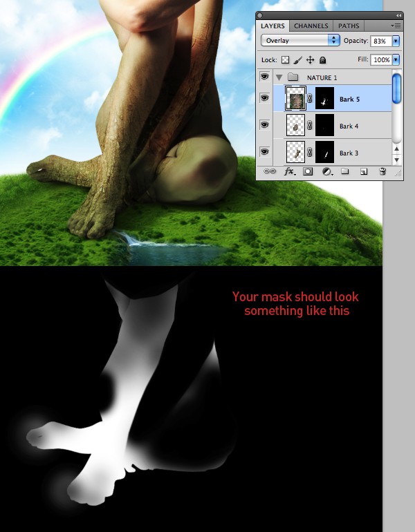Select the Bark 3 layer thumbnail
The width and height of the screenshot is (415, 532).
[296, 152]
